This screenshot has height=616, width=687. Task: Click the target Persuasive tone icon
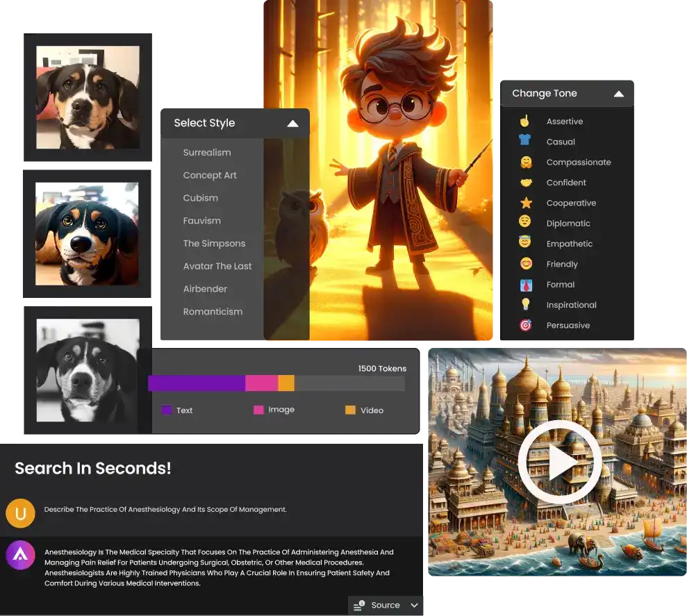(x=525, y=324)
